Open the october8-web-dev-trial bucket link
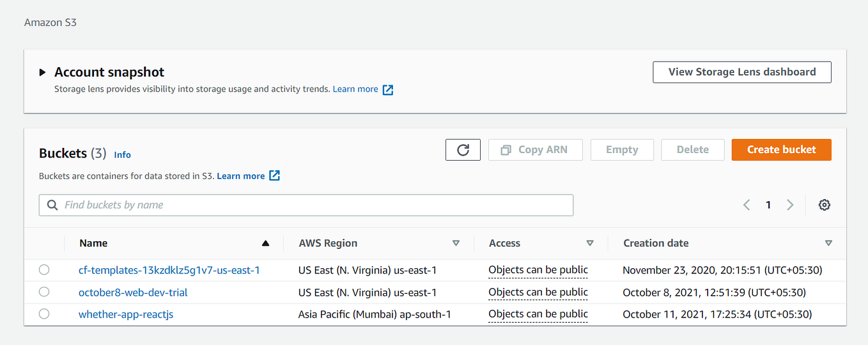 (x=133, y=293)
